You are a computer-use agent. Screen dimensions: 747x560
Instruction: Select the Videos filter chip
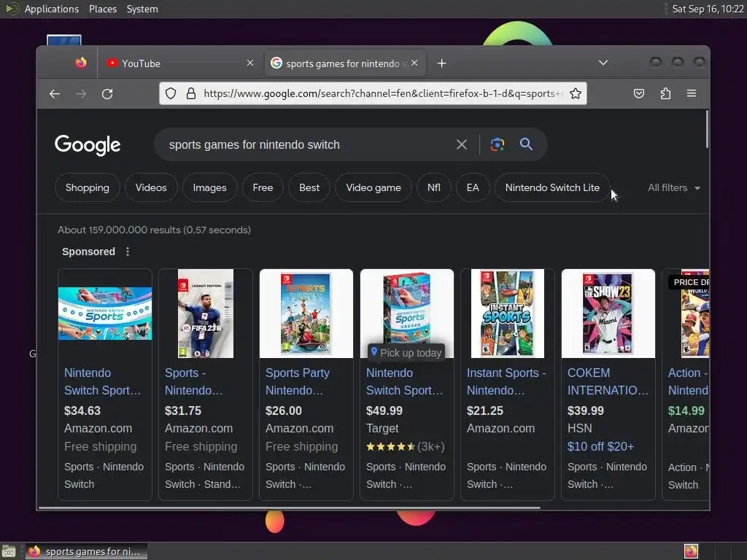pos(151,187)
